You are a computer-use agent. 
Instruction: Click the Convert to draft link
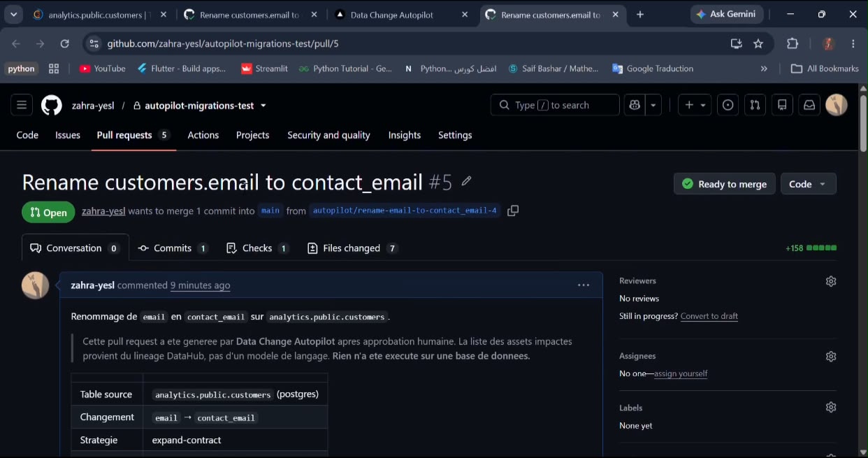pyautogui.click(x=709, y=316)
